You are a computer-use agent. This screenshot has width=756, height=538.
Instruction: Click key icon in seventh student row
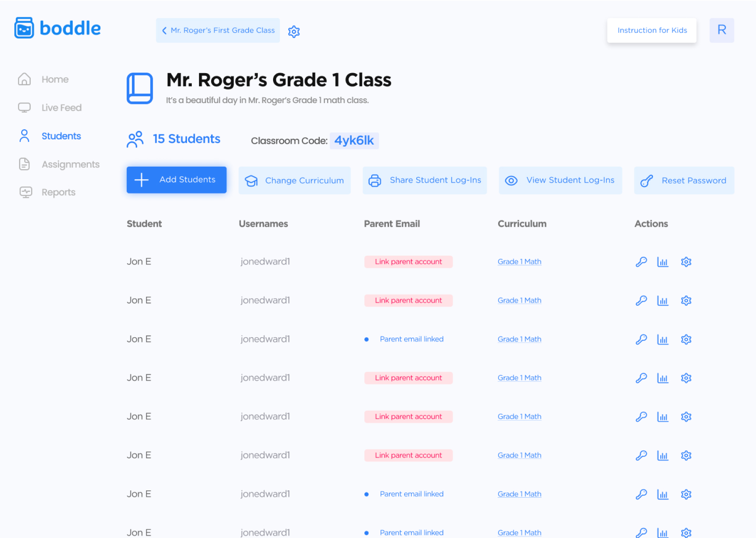pos(641,494)
